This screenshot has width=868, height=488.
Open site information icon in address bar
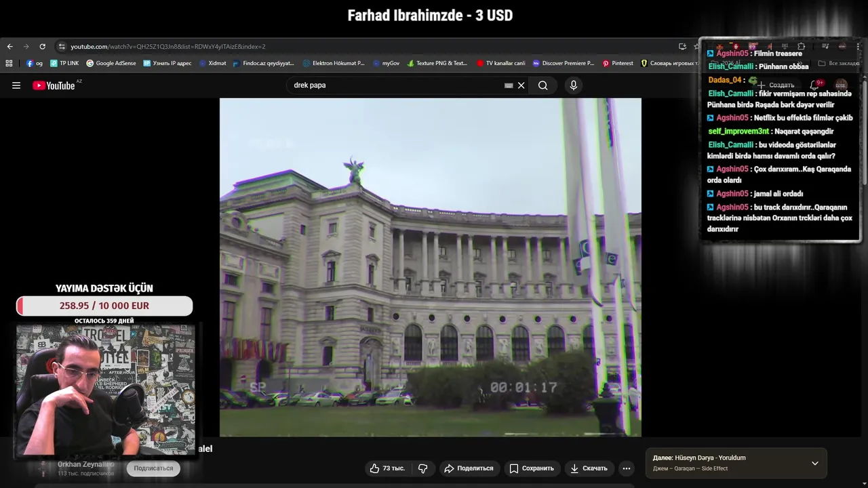coord(62,47)
